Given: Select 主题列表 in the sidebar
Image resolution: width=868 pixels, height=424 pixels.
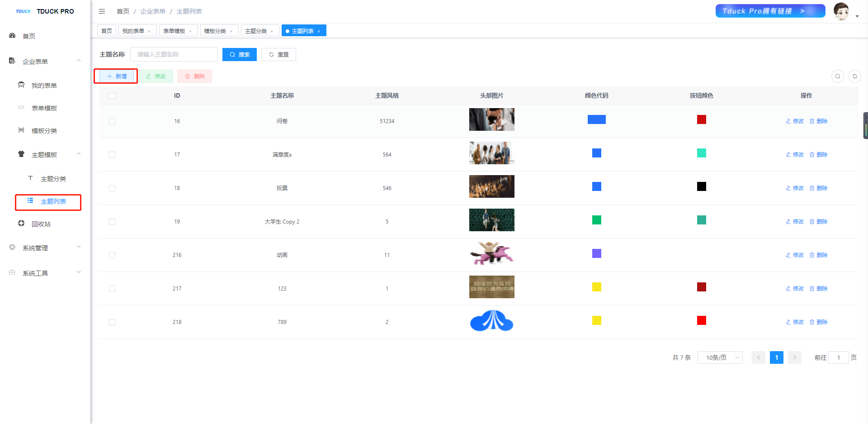Looking at the screenshot, I should click(53, 202).
